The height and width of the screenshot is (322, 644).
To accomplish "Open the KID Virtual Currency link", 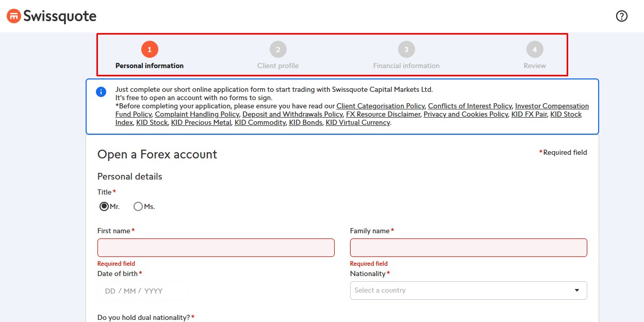I will 358,123.
